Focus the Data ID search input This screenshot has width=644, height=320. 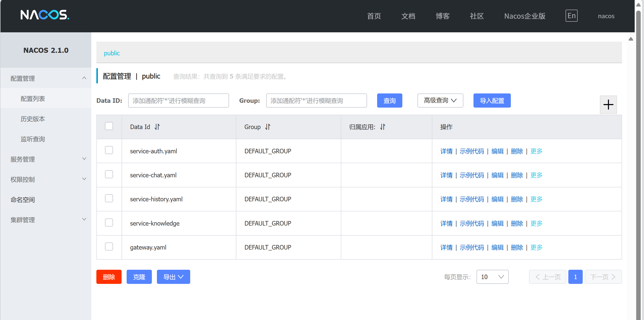pyautogui.click(x=178, y=101)
